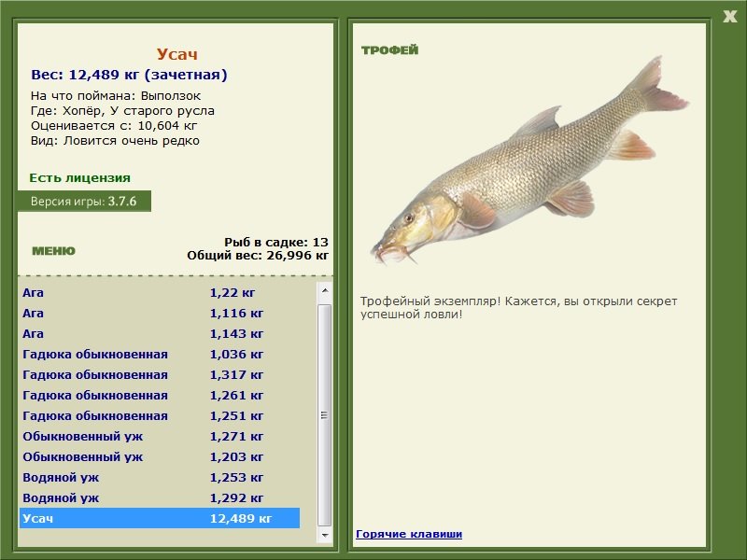Click the barbel trophy fish picture

pyautogui.click(x=529, y=161)
